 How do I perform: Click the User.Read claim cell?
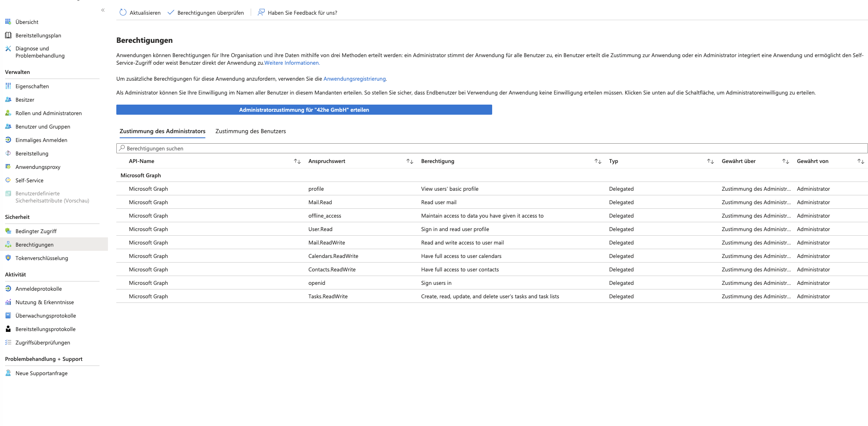(320, 229)
